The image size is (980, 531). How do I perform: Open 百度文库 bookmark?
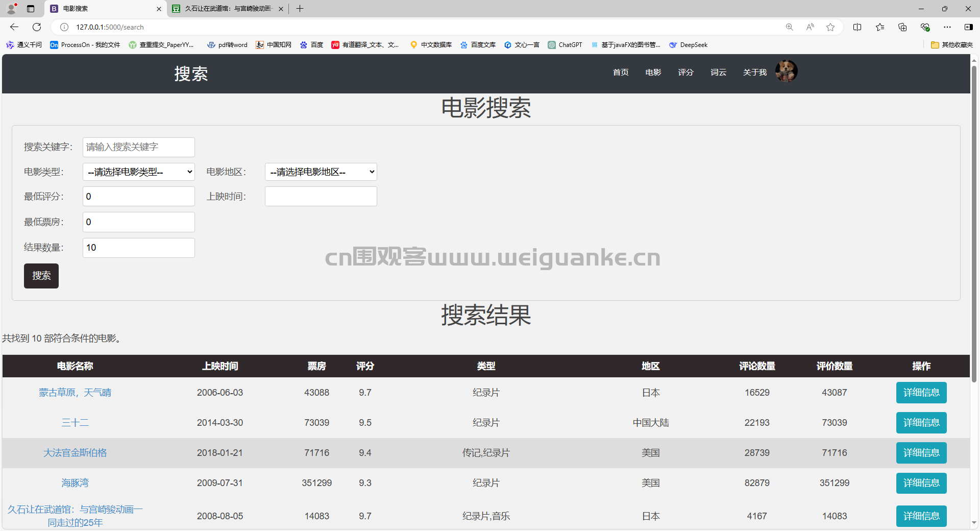[x=478, y=45]
